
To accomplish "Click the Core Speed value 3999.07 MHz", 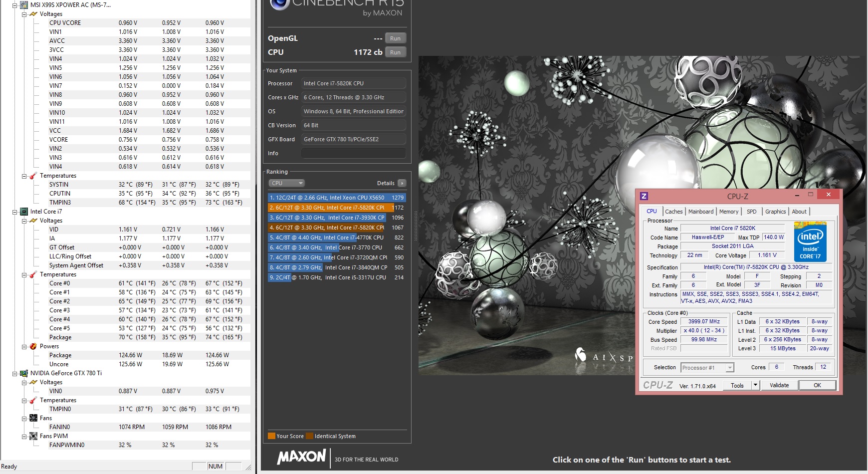I will tap(704, 322).
